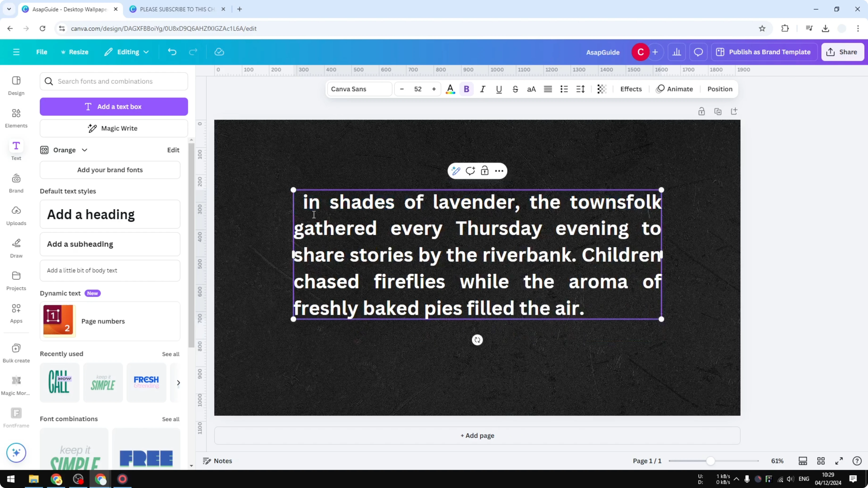
Task: Open the Canva Sans font dropdown
Action: [x=359, y=89]
